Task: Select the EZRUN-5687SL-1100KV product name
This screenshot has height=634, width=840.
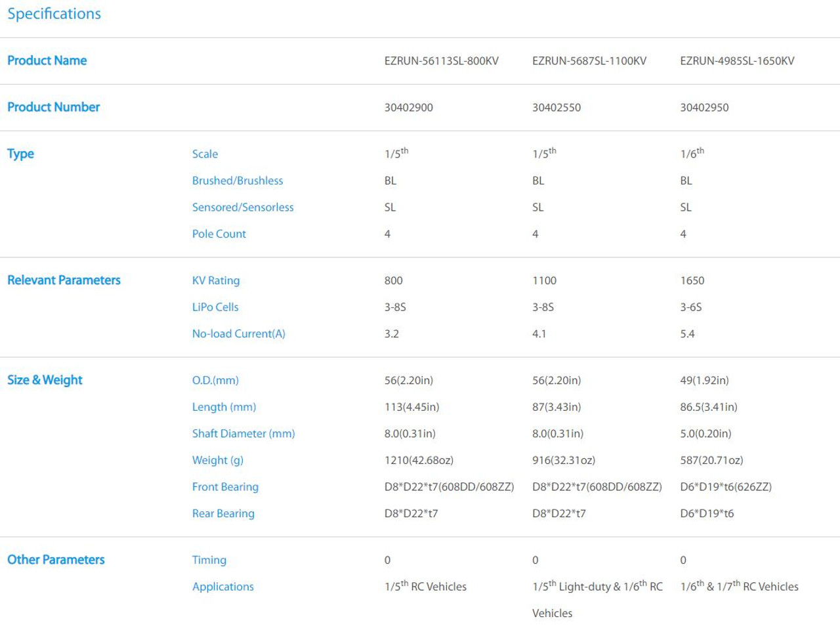Action: pos(589,61)
